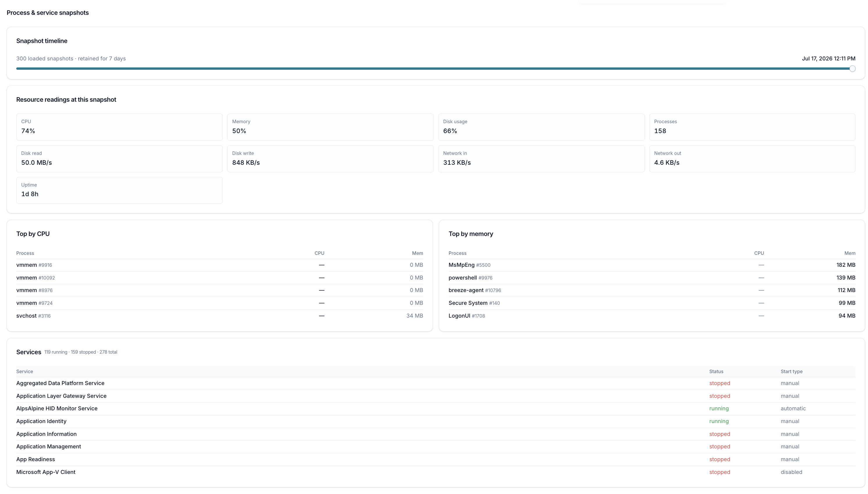Image resolution: width=868 pixels, height=494 pixels.
Task: Click the Uptime 1d 8h value
Action: pos(30,194)
